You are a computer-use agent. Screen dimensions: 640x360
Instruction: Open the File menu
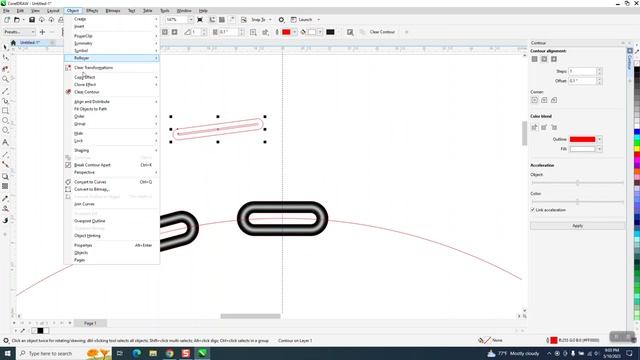pos(6,11)
